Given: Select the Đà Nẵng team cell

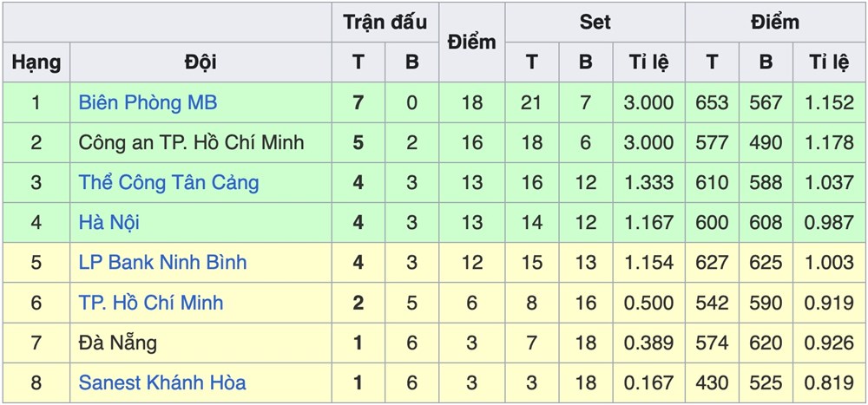Looking at the screenshot, I should (117, 342).
